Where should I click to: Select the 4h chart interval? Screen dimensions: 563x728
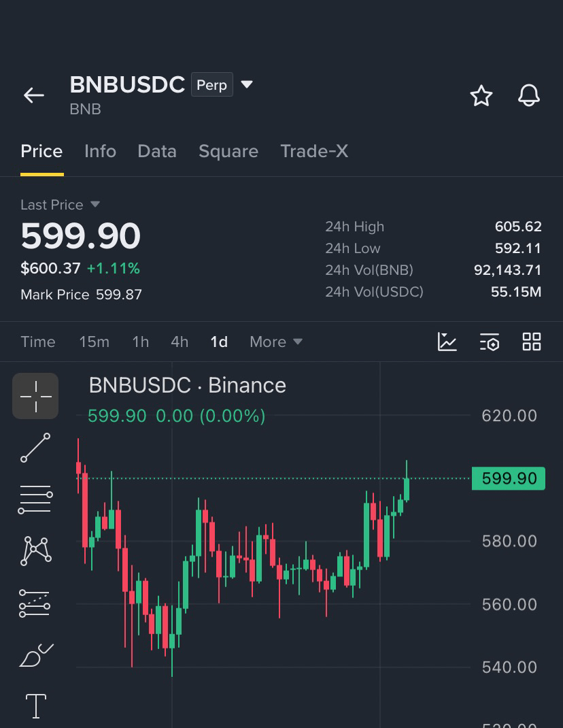point(180,342)
